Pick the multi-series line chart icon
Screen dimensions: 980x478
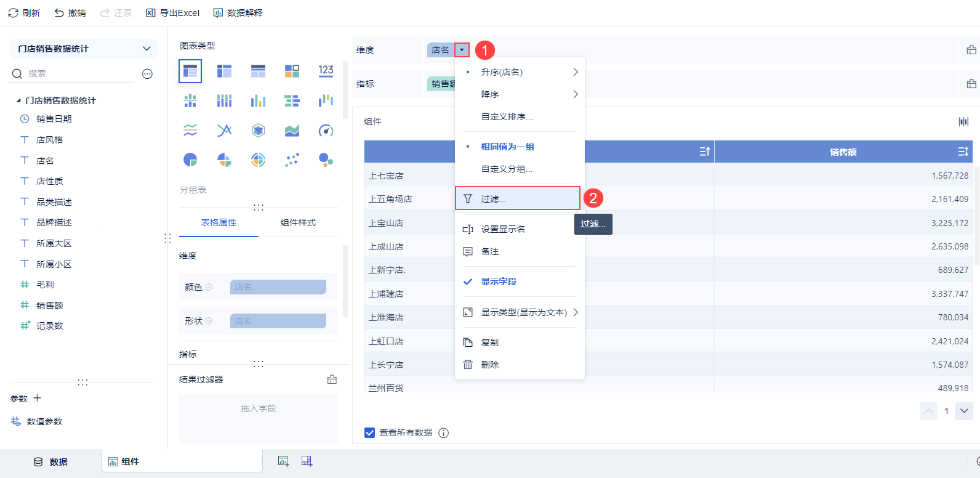click(224, 130)
